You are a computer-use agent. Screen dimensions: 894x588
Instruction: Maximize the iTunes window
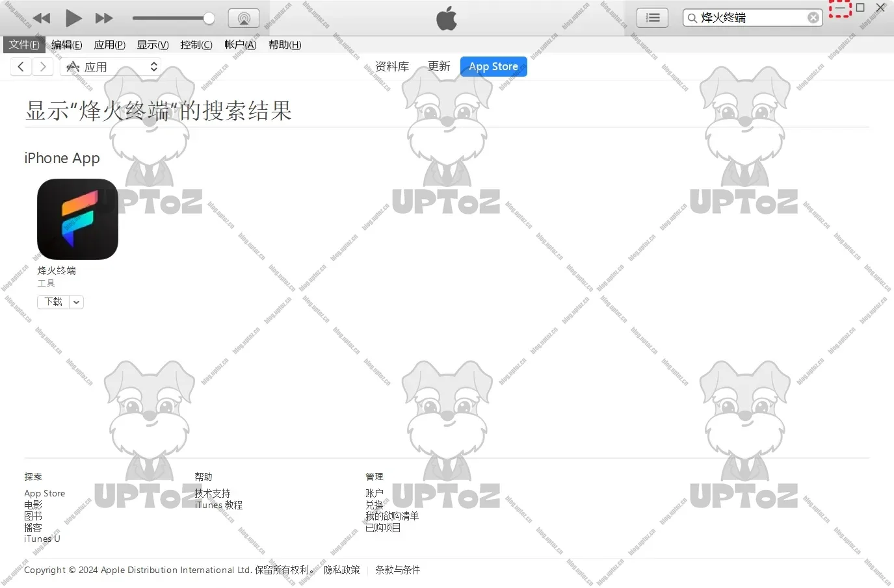pos(860,8)
